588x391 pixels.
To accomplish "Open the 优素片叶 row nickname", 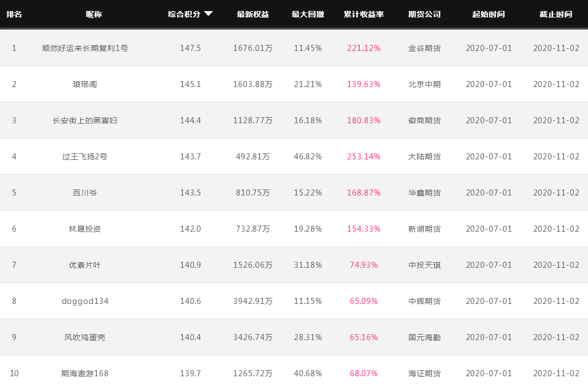I will (85, 265).
